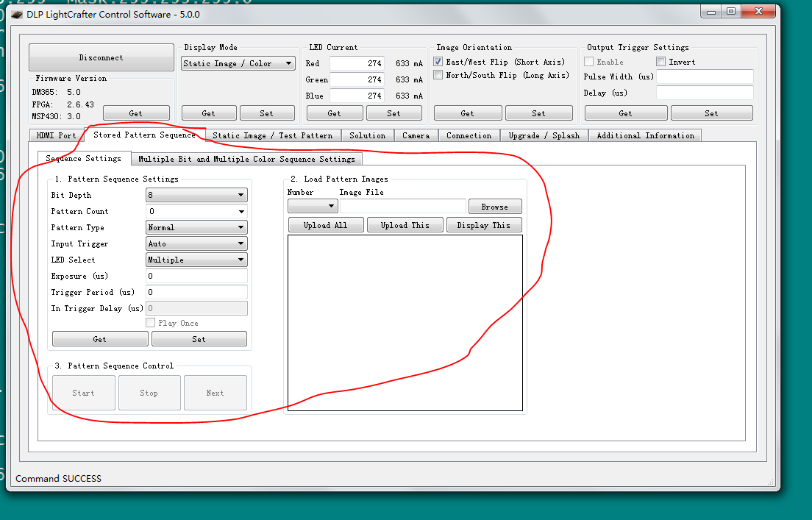This screenshot has height=520, width=812.
Task: Tick the Invert trigger checkbox
Action: coord(660,62)
